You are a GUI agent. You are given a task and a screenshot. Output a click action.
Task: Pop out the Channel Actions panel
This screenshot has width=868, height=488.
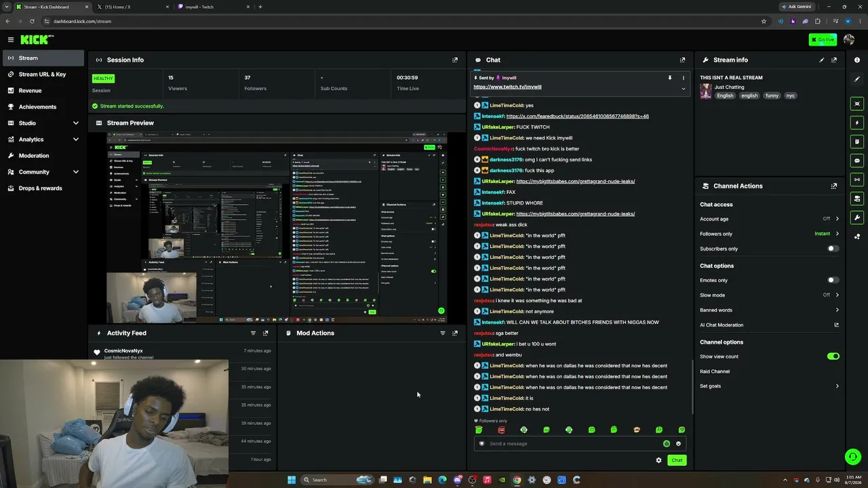(834, 186)
